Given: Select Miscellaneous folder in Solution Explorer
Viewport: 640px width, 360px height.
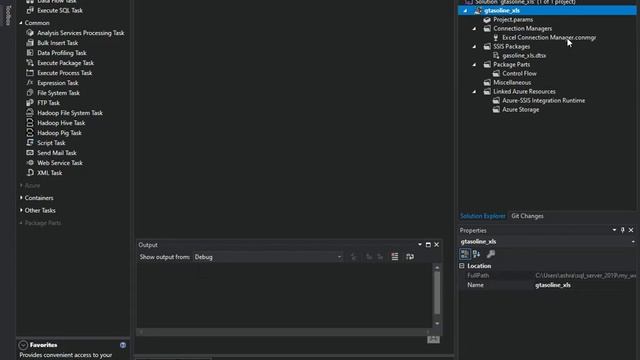Looking at the screenshot, I should coord(512,82).
